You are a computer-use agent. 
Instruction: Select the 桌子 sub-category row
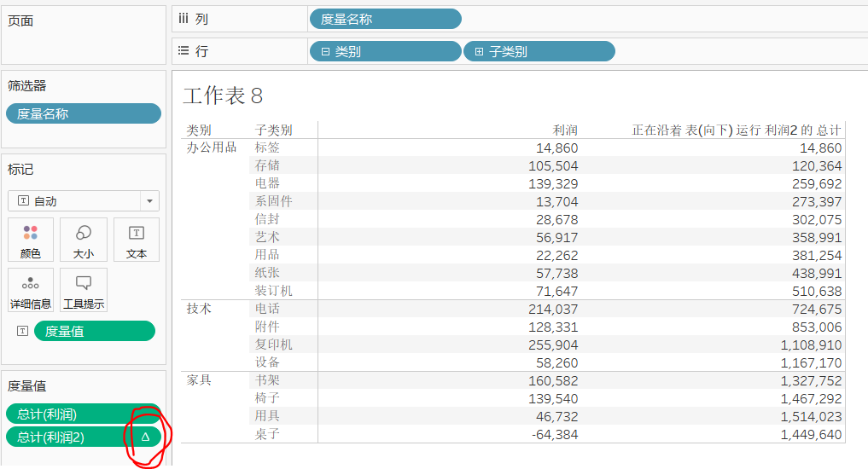tap(267, 433)
